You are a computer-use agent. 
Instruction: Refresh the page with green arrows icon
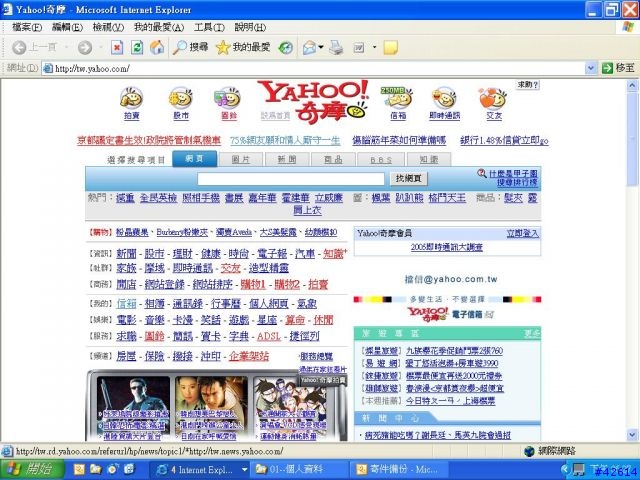(x=137, y=48)
